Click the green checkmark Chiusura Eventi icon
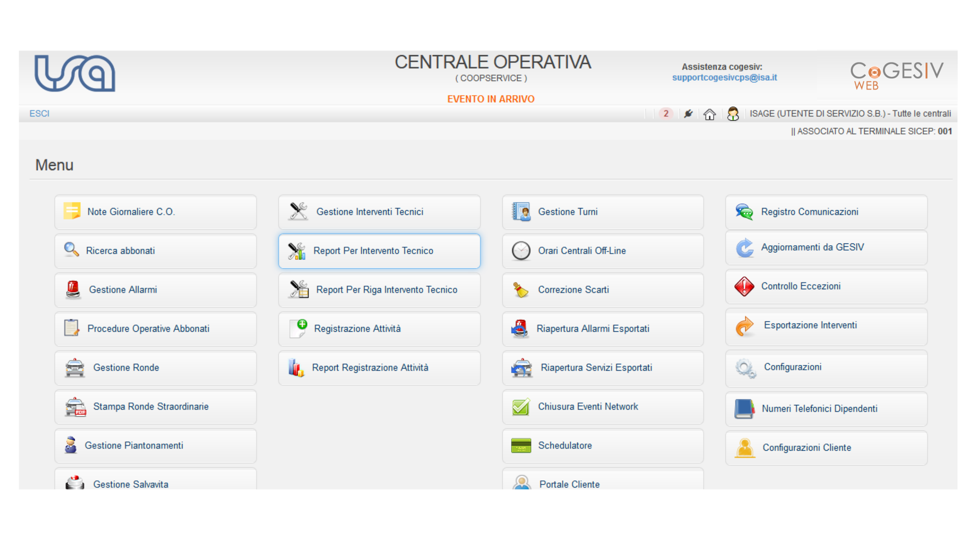 pos(521,406)
